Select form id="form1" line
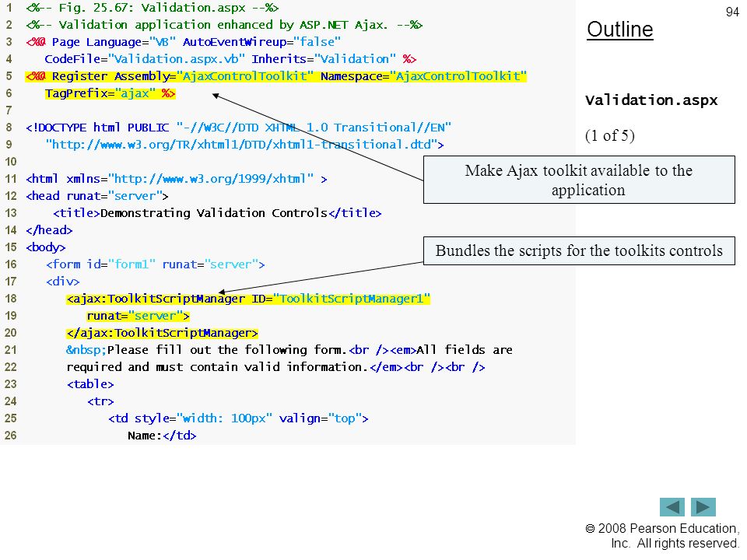Viewport: 747px width, 560px height. coord(156,264)
